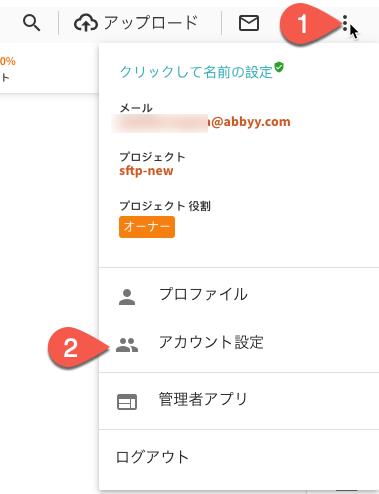Open the sftp-new project link
The width and height of the screenshot is (379, 494).
point(146,171)
